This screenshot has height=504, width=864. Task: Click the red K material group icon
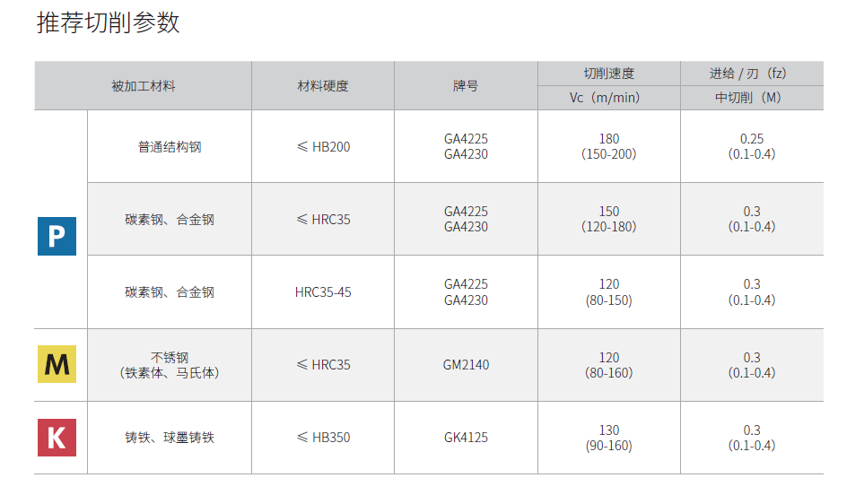coord(57,438)
